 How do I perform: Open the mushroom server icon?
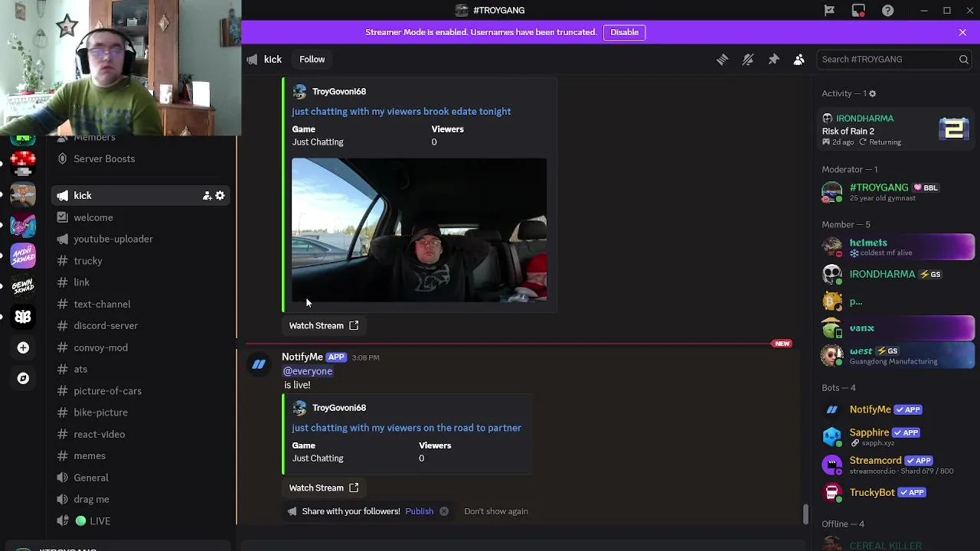(23, 163)
